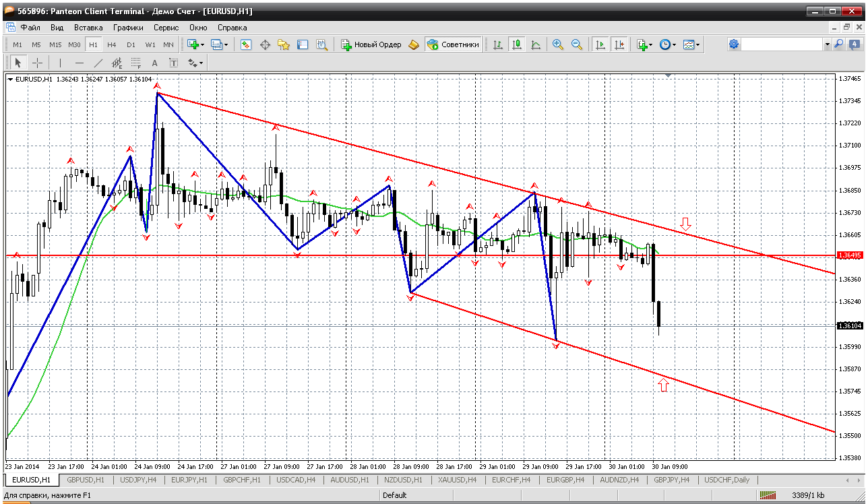Expand the search box dropdown arrow
Image resolution: width=868 pixels, height=504 pixels.
[x=827, y=44]
